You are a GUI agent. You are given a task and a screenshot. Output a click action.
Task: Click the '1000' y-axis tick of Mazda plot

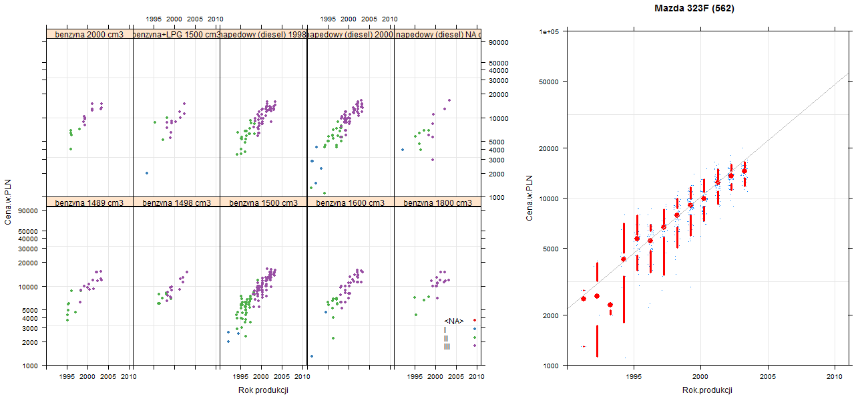pos(552,366)
